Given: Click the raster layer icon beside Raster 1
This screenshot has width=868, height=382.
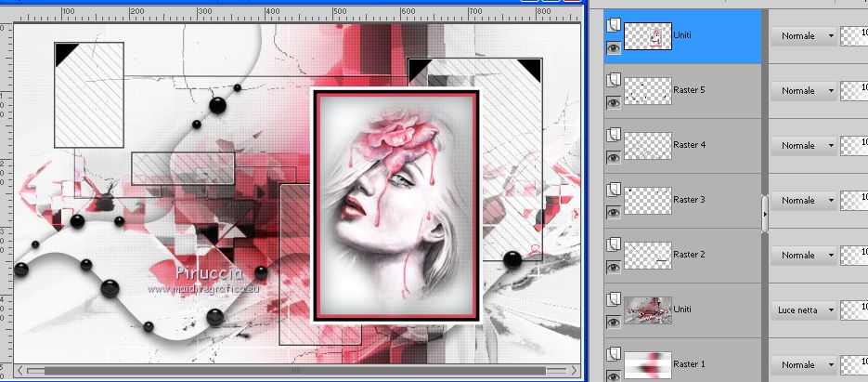Looking at the screenshot, I should (x=614, y=355).
